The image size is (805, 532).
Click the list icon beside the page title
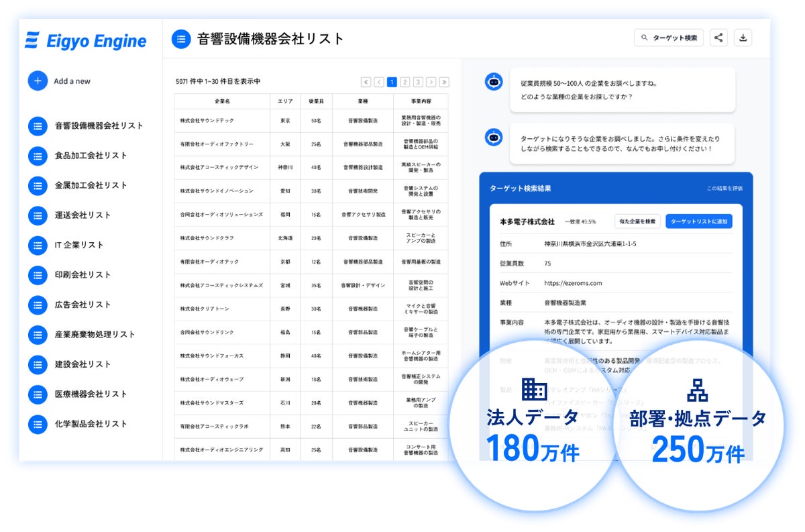point(180,39)
